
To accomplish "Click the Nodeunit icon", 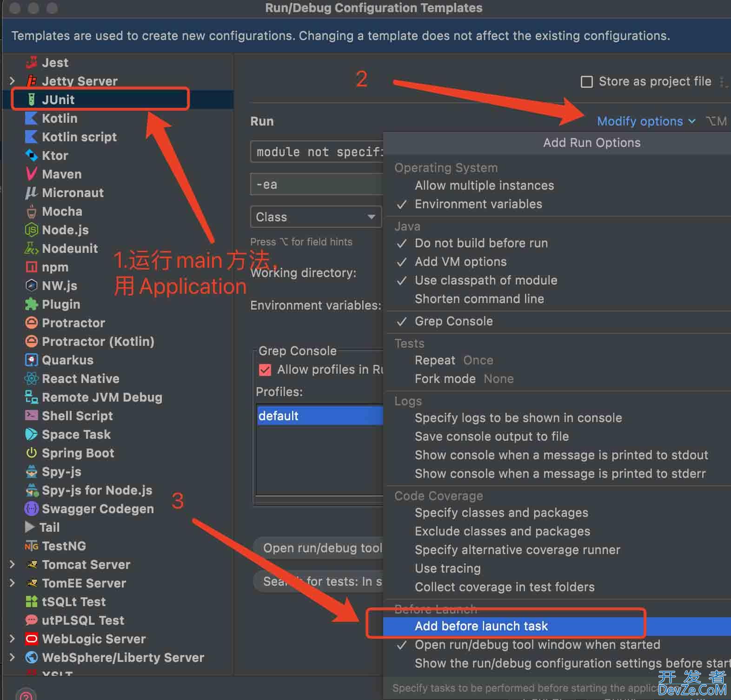I will pos(32,248).
